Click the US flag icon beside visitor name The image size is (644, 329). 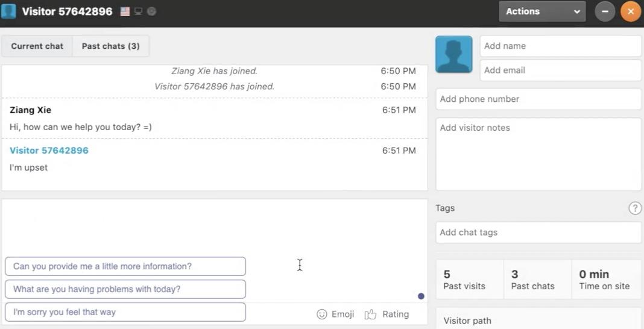point(125,11)
